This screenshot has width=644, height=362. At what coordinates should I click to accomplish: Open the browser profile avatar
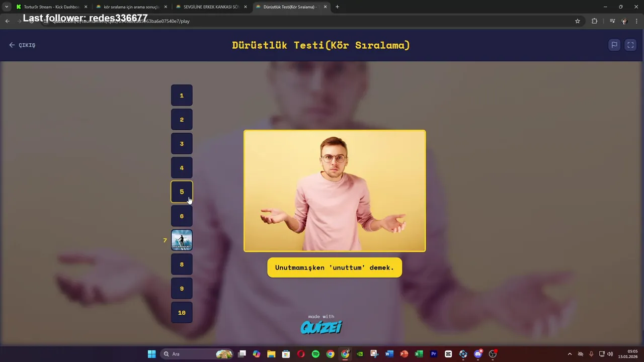click(624, 21)
